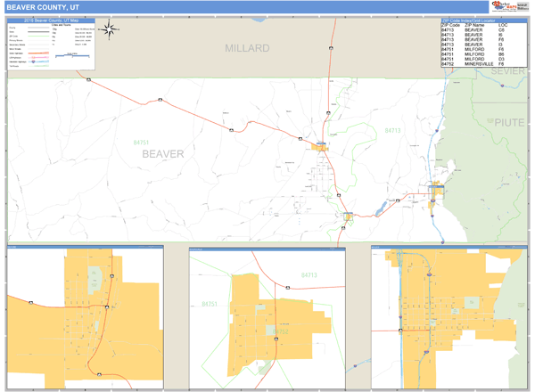Click ZIP label '84751' on the main map

coord(141,143)
